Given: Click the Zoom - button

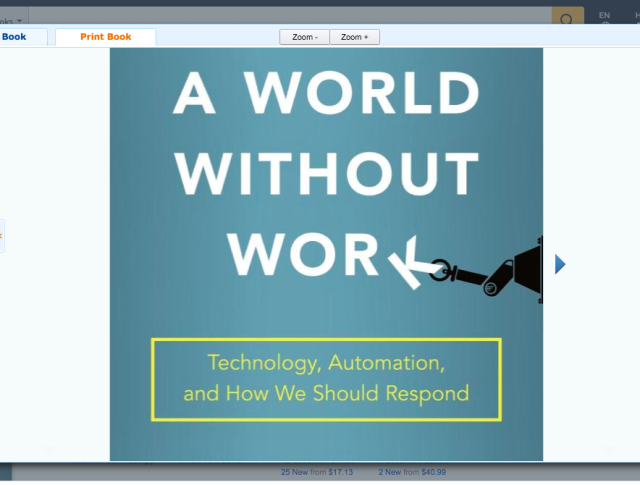Looking at the screenshot, I should click(x=304, y=37).
